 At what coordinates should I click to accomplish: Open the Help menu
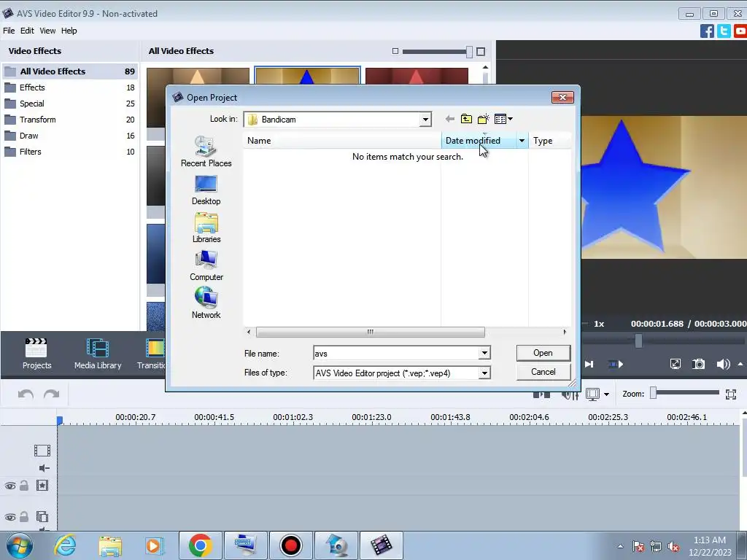click(x=69, y=31)
